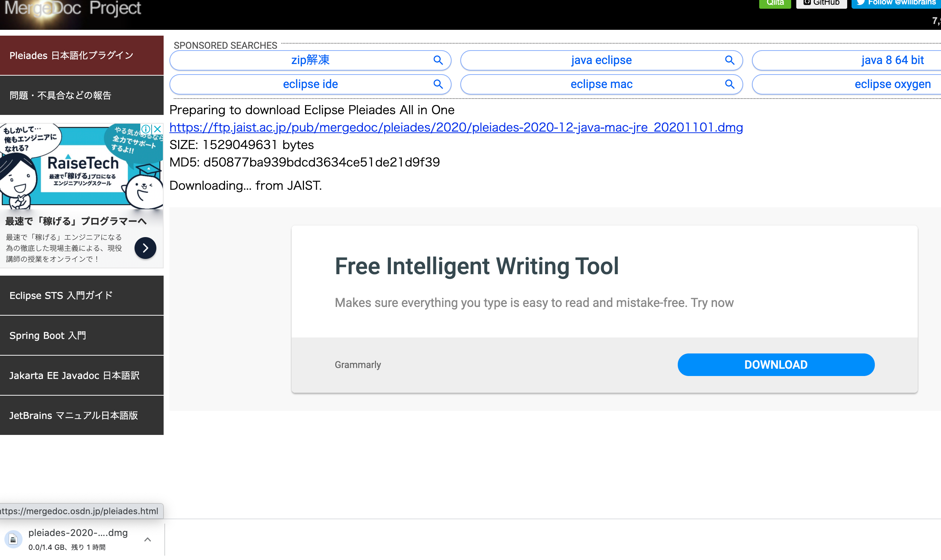Click the eclipse mac search icon

(x=730, y=84)
